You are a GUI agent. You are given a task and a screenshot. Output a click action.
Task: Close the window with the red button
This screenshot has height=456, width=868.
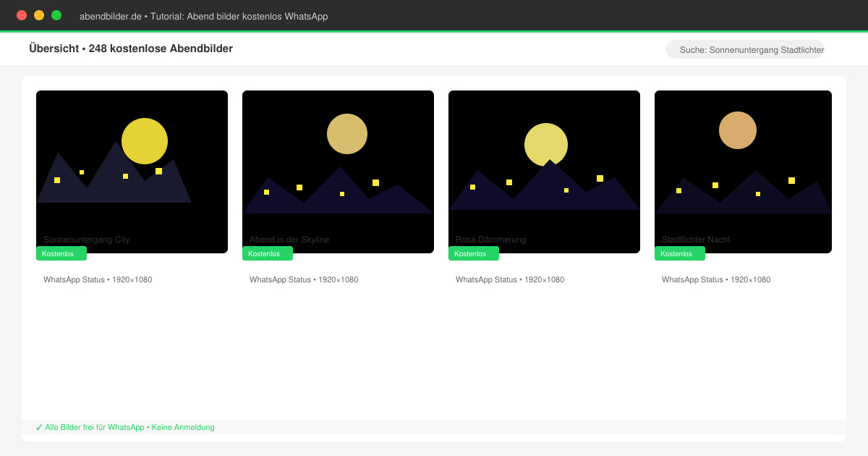click(22, 15)
